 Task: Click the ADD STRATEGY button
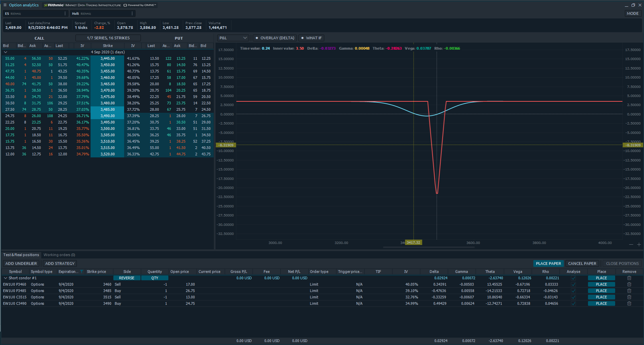[x=60, y=263]
